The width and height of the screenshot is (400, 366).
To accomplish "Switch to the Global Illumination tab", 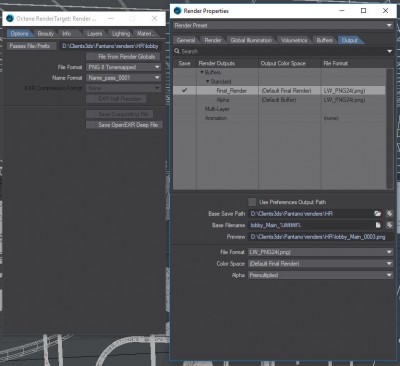I will pos(251,40).
